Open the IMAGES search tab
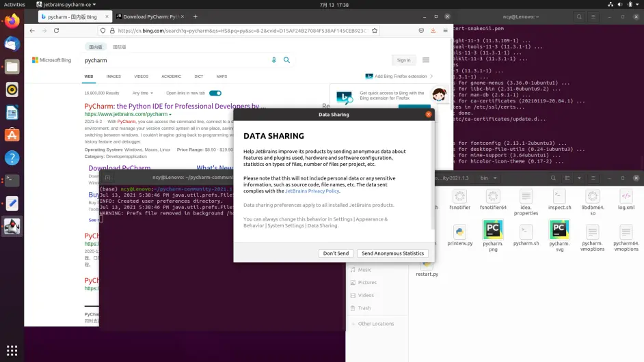 pyautogui.click(x=113, y=76)
